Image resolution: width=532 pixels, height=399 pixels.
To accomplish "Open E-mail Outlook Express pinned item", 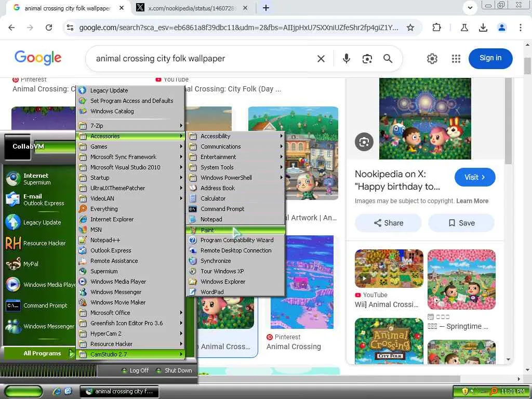I will click(39, 199).
